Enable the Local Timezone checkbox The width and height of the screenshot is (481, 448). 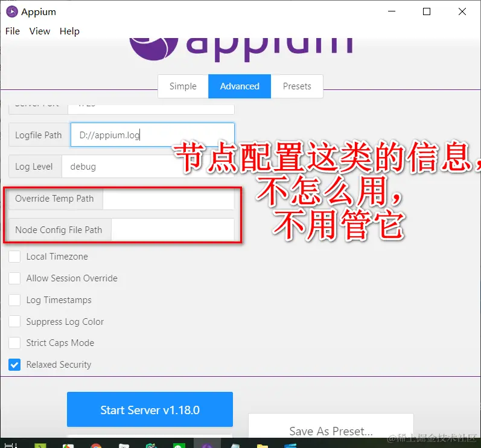pos(14,257)
